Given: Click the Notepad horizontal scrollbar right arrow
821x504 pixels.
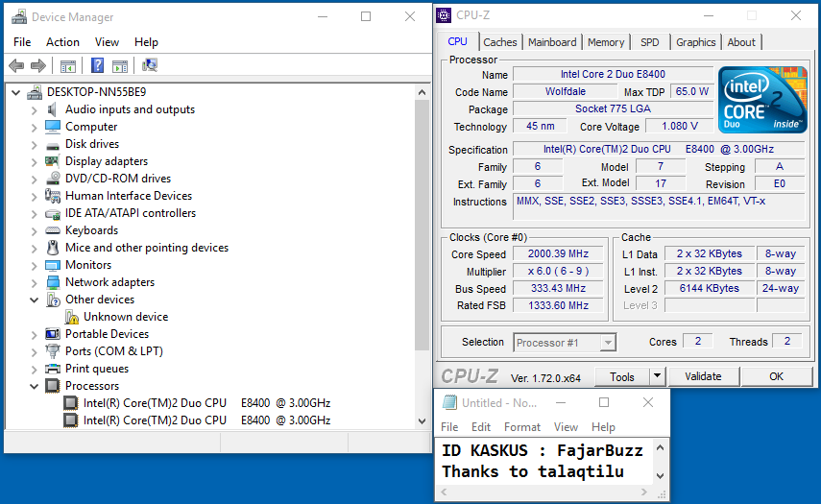Looking at the screenshot, I should click(644, 492).
